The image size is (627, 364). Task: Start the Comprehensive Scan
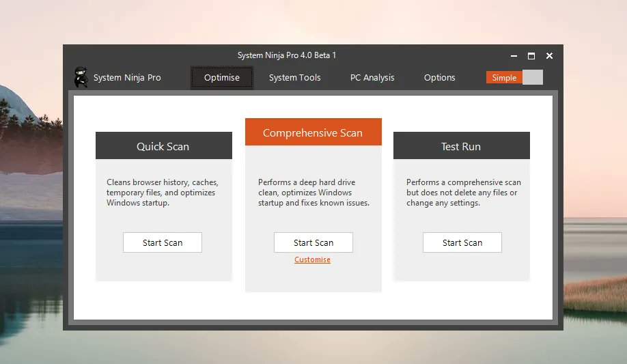coord(313,242)
